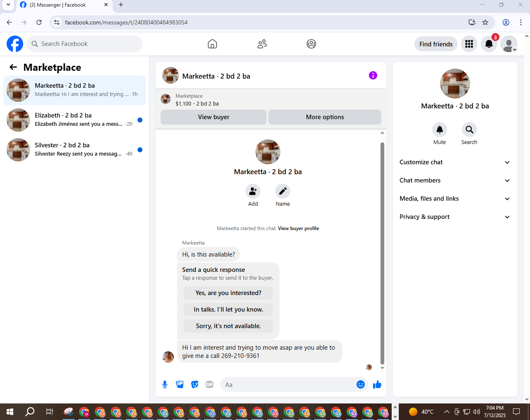Open a new browser tab with plus
Image resolution: width=530 pixels, height=420 pixels.
pyautogui.click(x=121, y=5)
